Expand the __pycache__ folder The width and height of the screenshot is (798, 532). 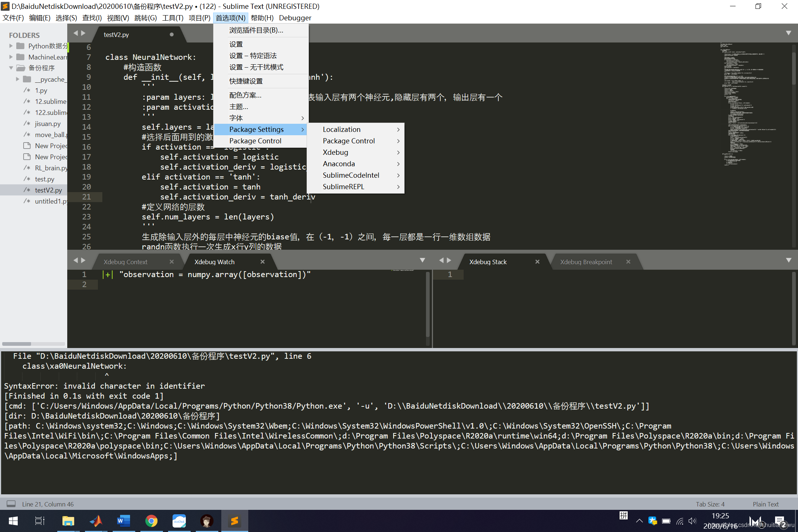click(x=17, y=79)
